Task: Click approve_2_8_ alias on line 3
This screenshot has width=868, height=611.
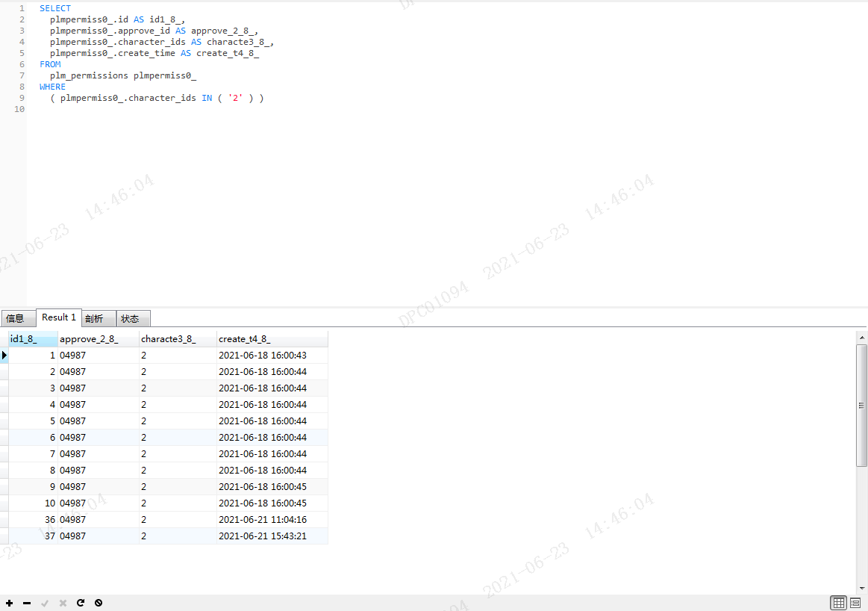Action: 222,31
